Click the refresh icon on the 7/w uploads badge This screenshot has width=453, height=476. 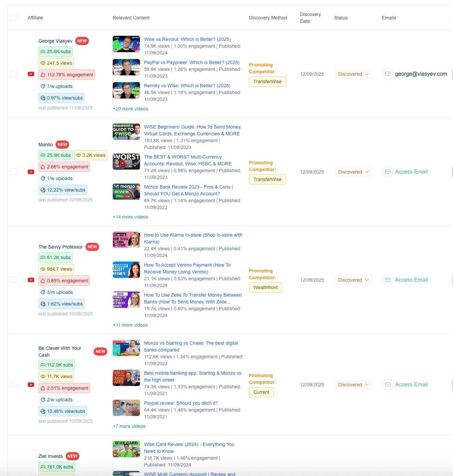point(43,86)
